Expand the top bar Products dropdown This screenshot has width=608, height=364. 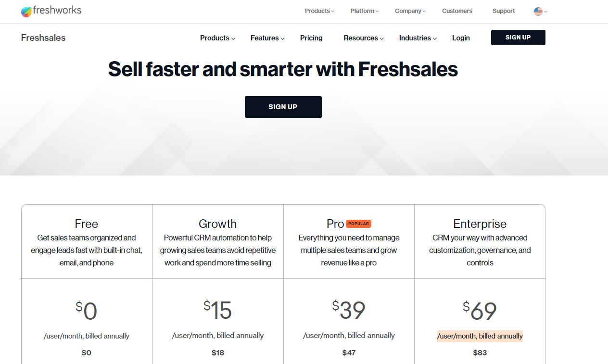point(319,11)
